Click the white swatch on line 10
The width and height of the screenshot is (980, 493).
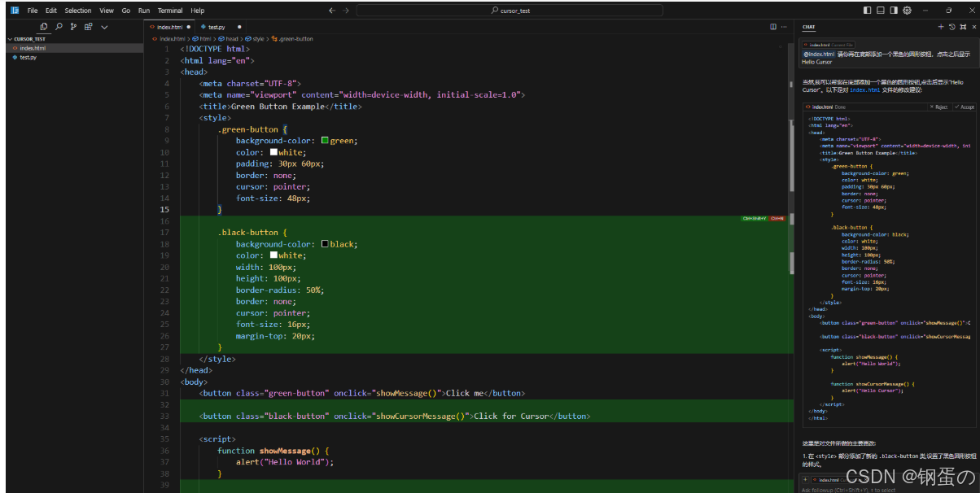(273, 152)
